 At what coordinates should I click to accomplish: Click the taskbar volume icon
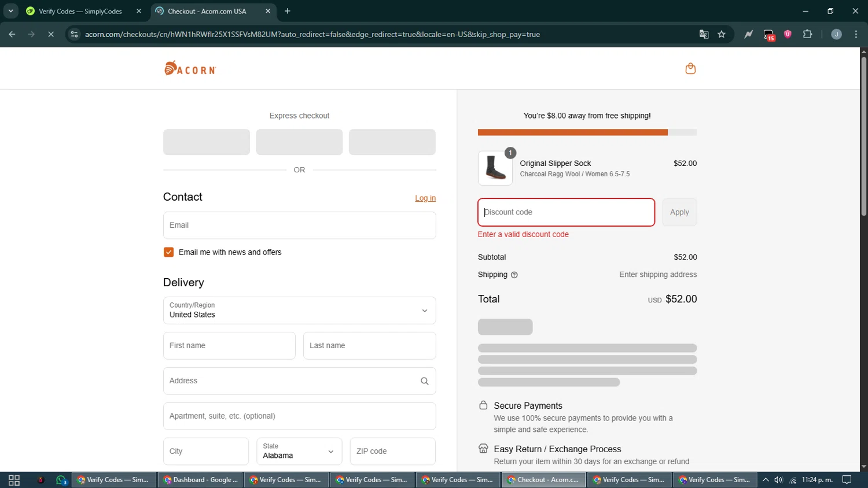tap(778, 480)
